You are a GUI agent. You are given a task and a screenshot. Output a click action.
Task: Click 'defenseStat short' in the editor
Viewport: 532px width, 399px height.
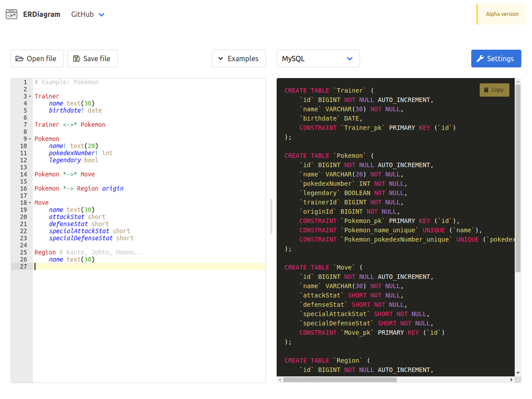point(79,224)
